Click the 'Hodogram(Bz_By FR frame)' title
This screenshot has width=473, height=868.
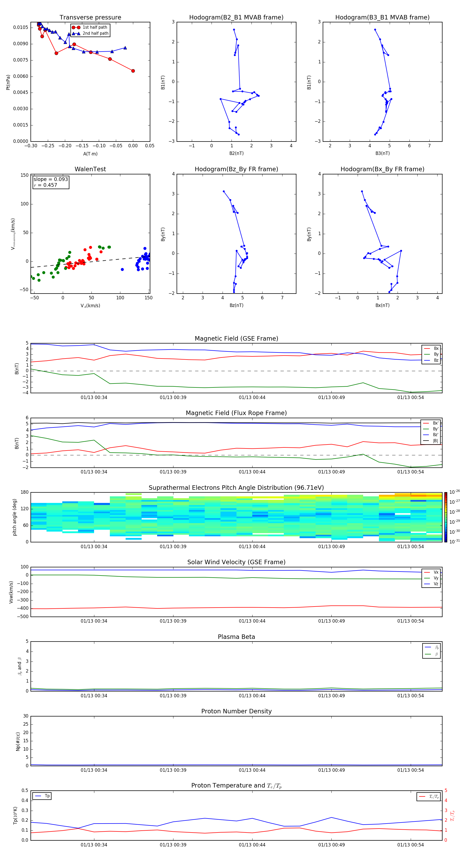[236, 169]
